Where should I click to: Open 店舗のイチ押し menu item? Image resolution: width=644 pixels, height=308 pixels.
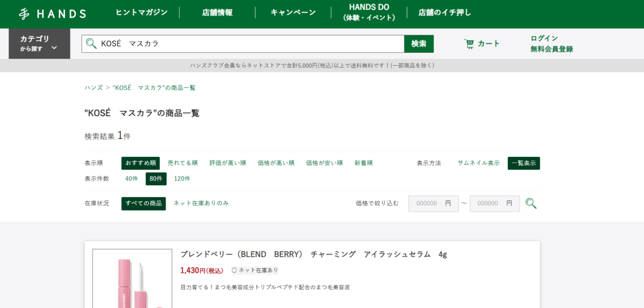[445, 13]
